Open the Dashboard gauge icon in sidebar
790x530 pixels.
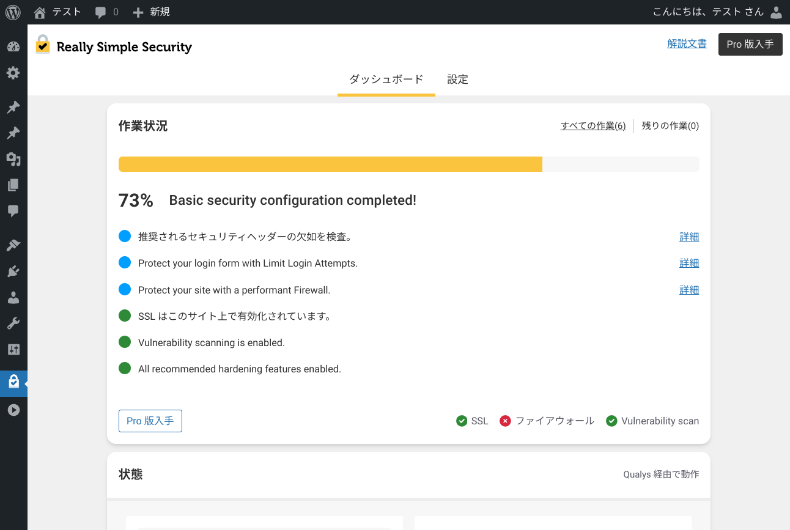13,47
